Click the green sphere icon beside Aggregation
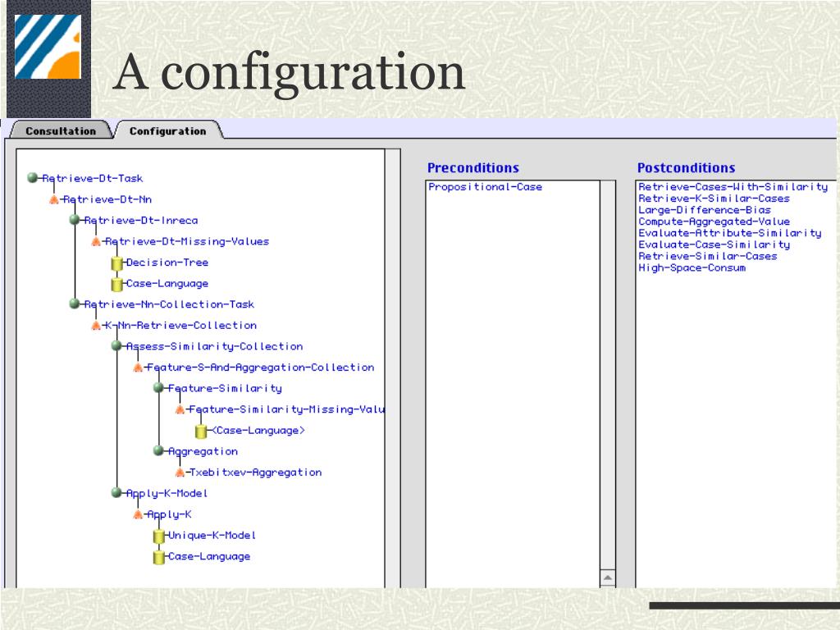The image size is (840, 630). point(158,450)
